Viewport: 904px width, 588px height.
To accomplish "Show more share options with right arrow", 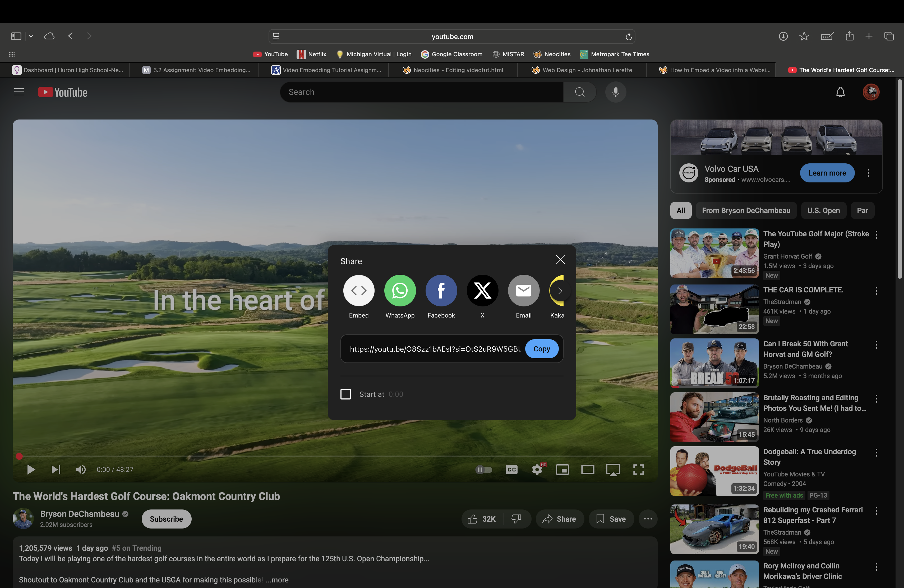I will coord(560,291).
